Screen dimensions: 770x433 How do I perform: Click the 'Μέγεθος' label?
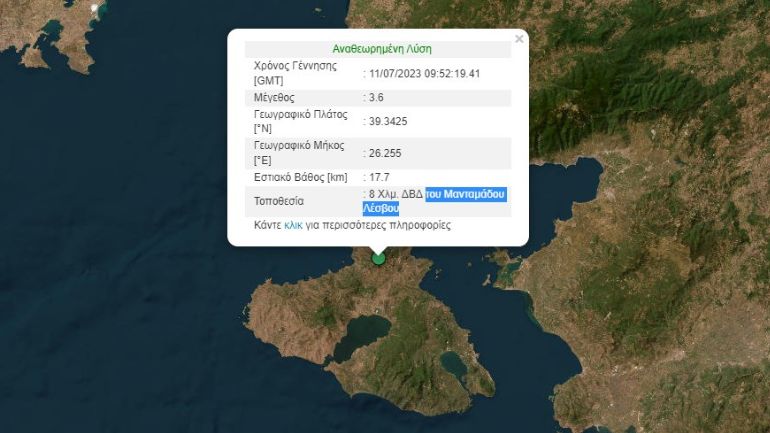click(274, 97)
